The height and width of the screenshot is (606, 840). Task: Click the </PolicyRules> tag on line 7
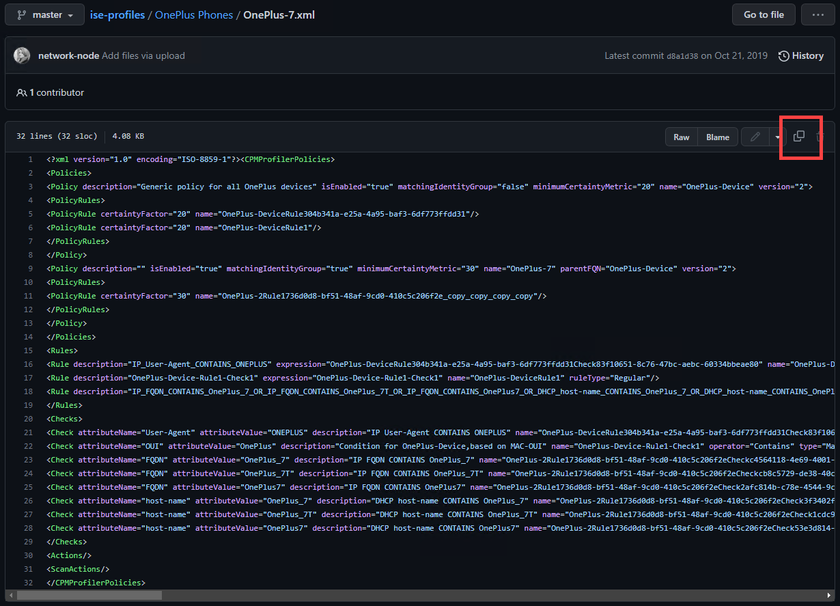(x=78, y=241)
